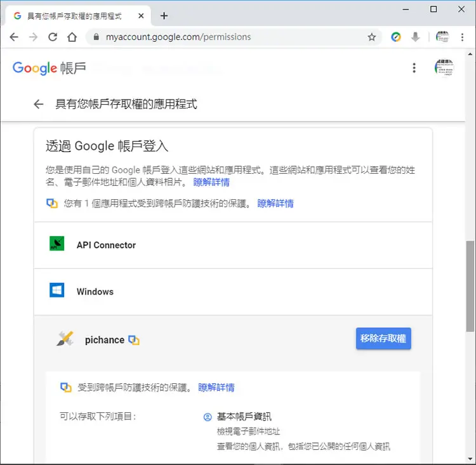Click the 移除存取權 button

pyautogui.click(x=383, y=338)
